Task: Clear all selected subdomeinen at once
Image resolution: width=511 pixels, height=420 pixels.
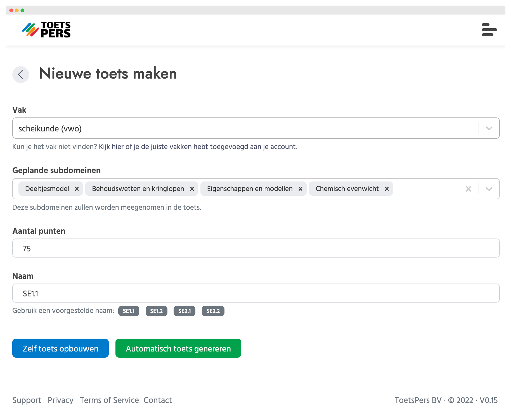Action: click(x=468, y=189)
